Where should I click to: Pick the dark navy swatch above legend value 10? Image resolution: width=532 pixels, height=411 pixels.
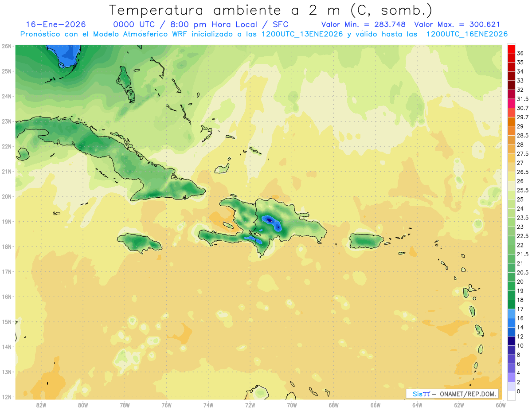511,341
